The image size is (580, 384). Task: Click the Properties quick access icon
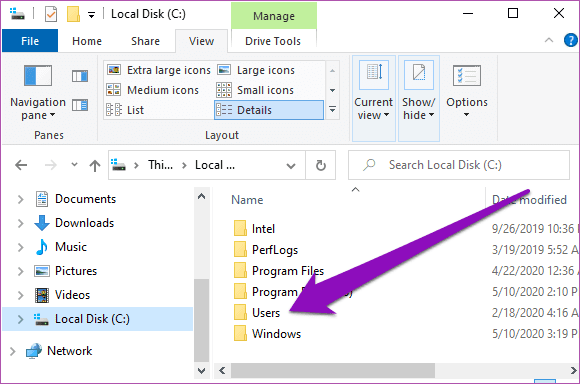(51, 14)
